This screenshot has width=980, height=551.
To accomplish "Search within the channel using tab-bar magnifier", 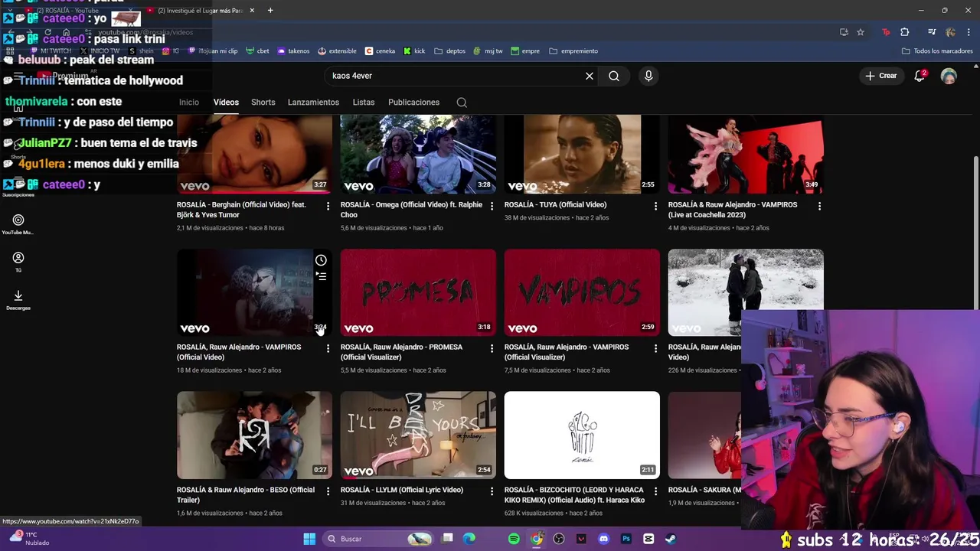I will [x=462, y=103].
